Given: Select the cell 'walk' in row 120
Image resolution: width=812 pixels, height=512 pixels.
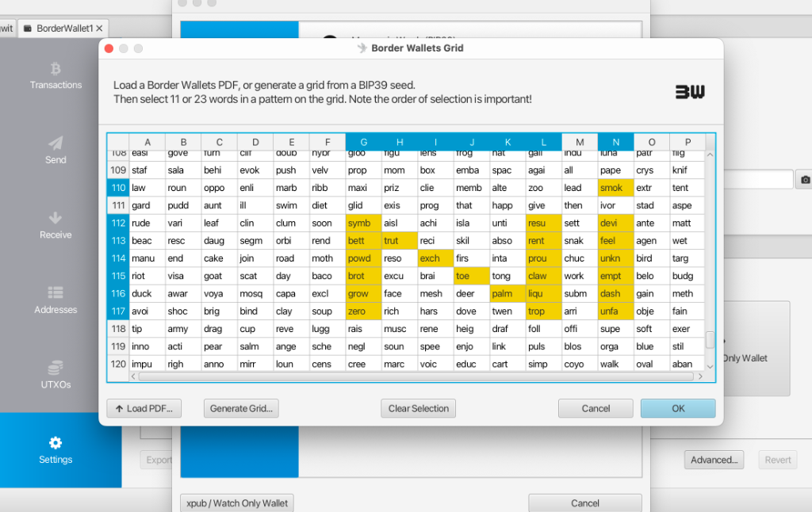Looking at the screenshot, I should click(x=615, y=364).
